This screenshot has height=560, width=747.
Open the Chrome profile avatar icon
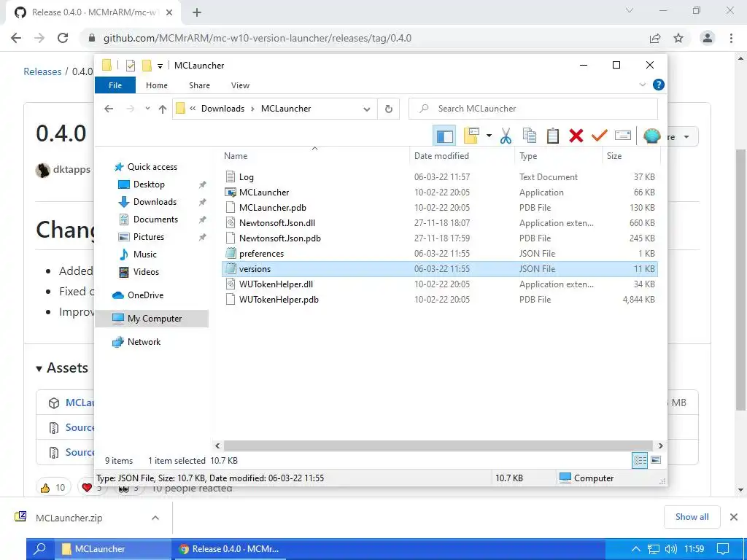click(708, 38)
